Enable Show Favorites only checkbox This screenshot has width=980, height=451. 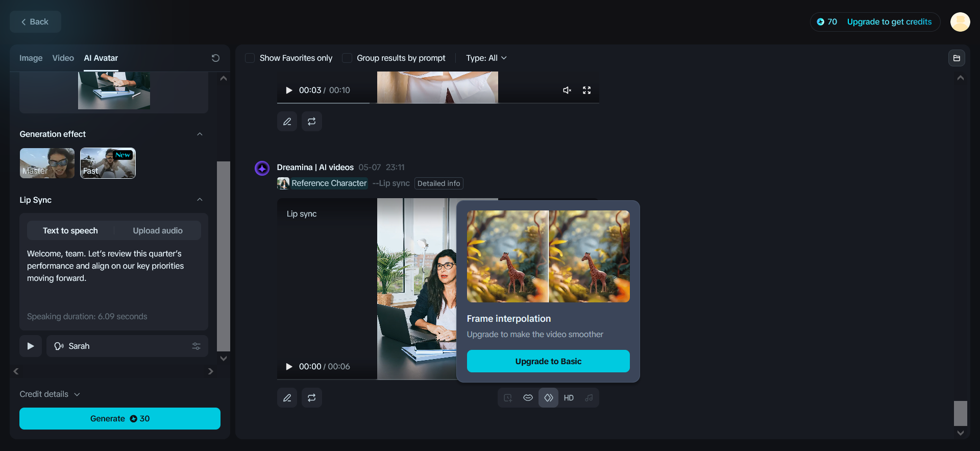[250, 58]
